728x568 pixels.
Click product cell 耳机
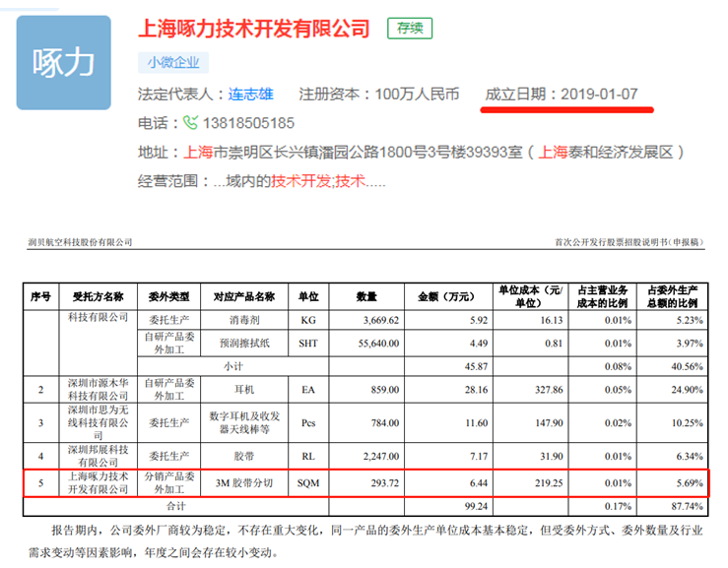pyautogui.click(x=244, y=390)
